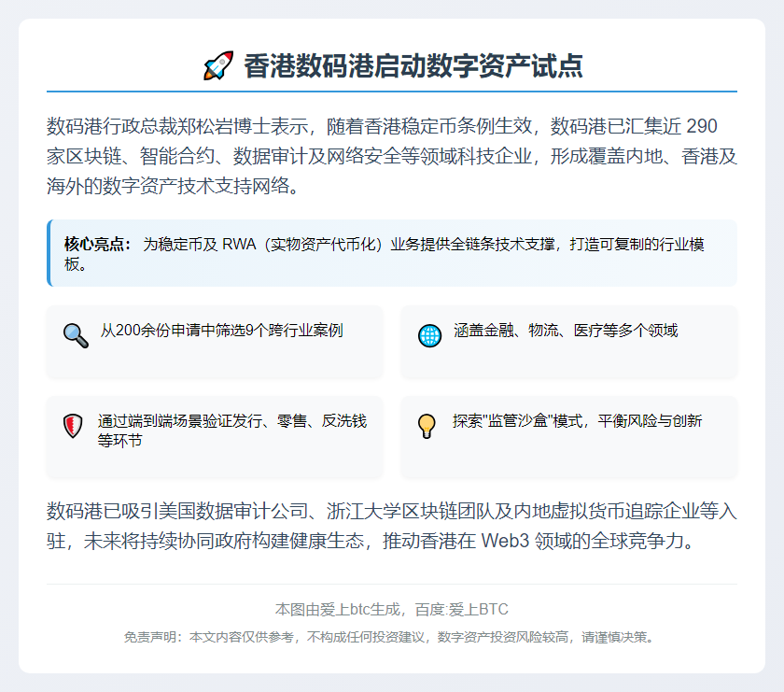
Task: Click the lightbulb icon beside 监管沙盒
Action: 427,426
